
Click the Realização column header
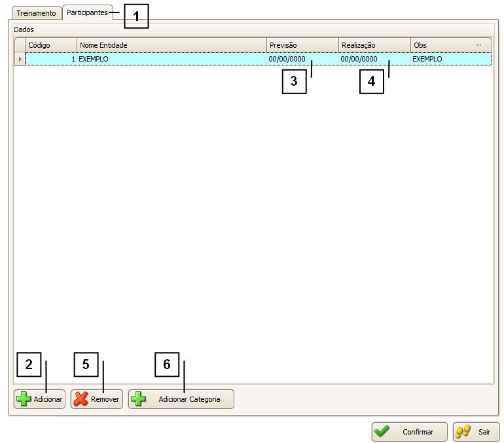point(374,45)
